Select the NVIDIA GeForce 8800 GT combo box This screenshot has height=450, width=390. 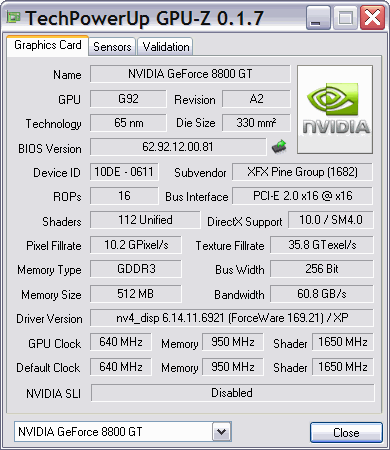pos(123,432)
